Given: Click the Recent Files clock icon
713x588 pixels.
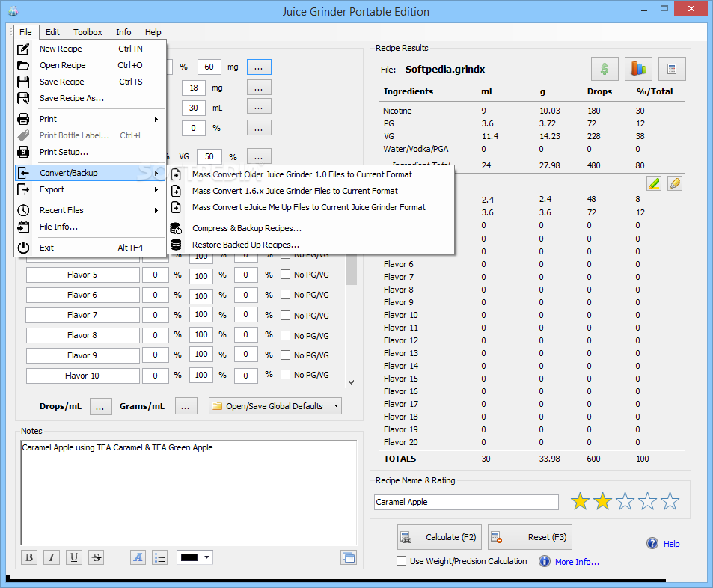Looking at the screenshot, I should [x=23, y=210].
